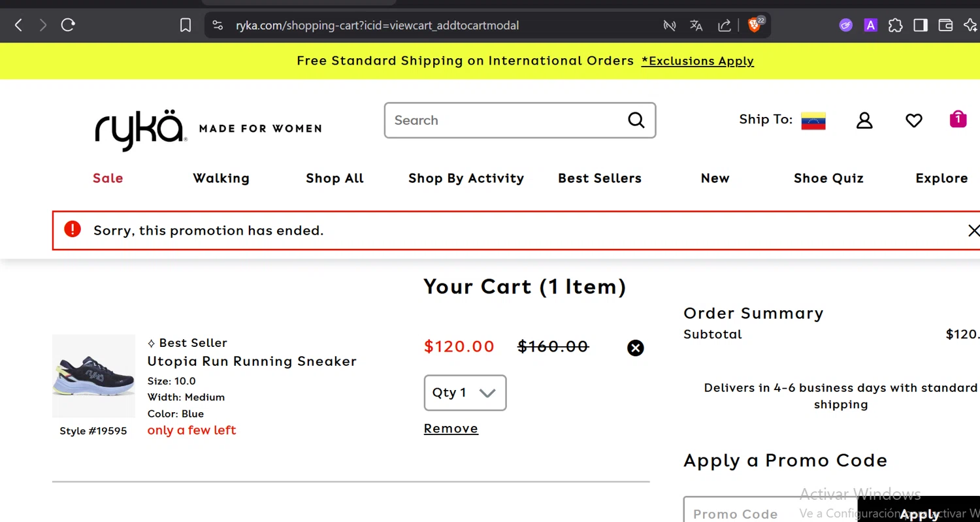
Task: Click the Remove link under quantity
Action: [x=451, y=429]
